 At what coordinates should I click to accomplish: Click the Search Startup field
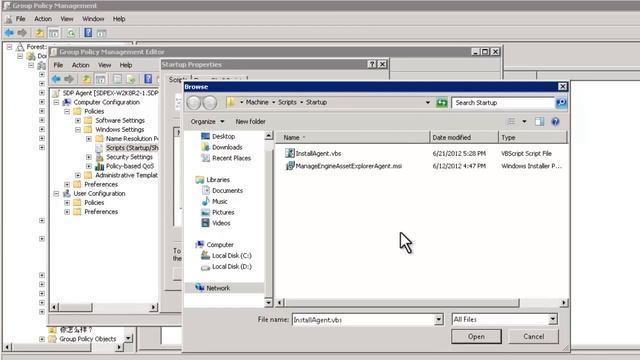(x=503, y=102)
